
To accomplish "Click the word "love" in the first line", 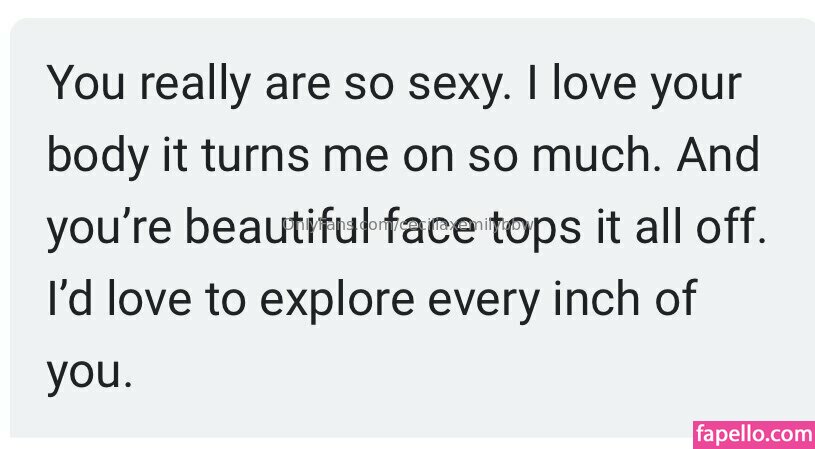I will (x=592, y=84).
